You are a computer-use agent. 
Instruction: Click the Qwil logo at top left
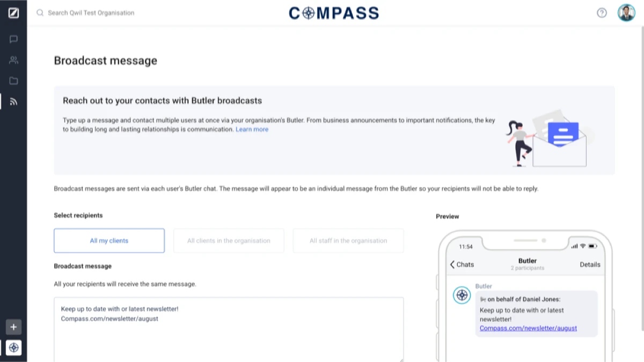[x=13, y=12]
